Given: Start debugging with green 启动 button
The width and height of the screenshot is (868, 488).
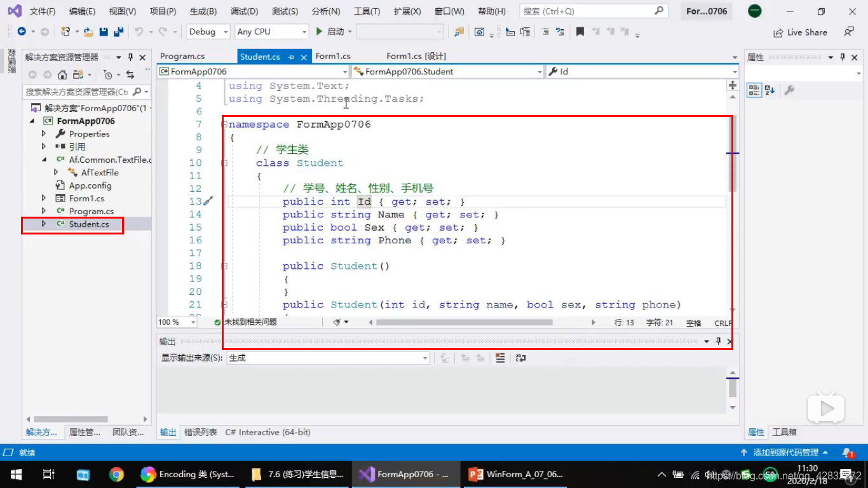Looking at the screenshot, I should 330,32.
